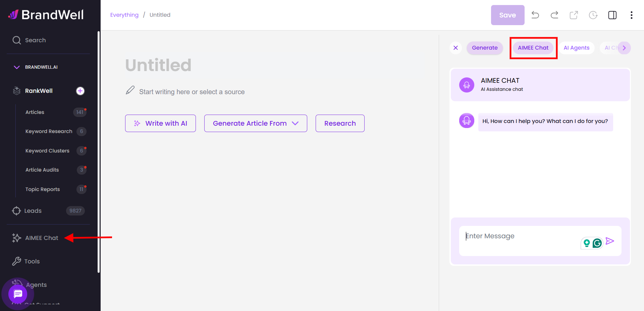Follow the Everything breadcrumb link
The image size is (644, 311).
pos(124,15)
